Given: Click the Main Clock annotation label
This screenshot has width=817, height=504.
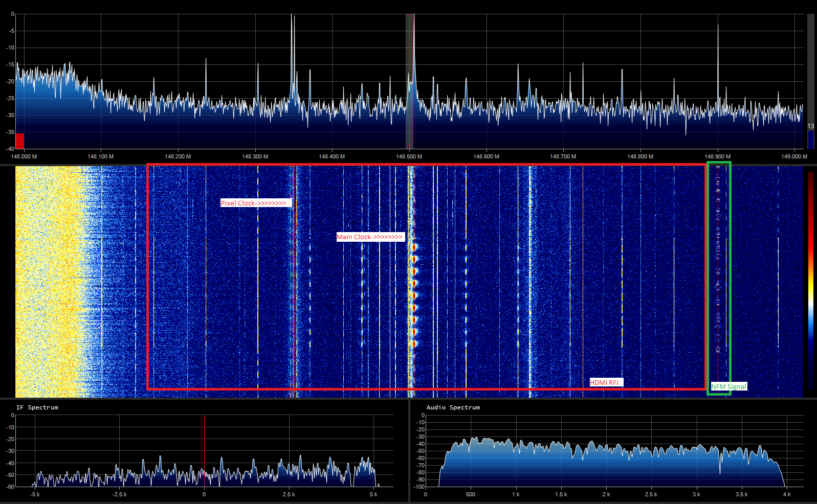Looking at the screenshot, I should click(x=371, y=237).
